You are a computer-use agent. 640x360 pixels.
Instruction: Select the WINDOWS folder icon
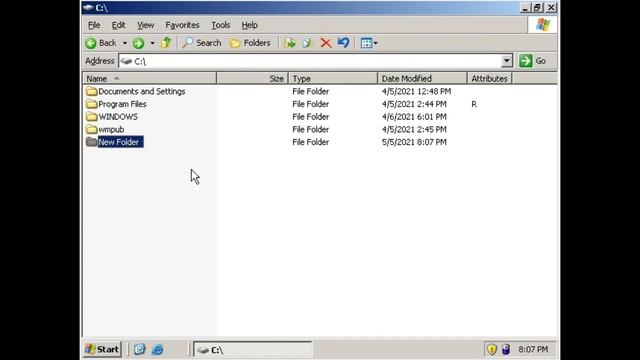91,116
